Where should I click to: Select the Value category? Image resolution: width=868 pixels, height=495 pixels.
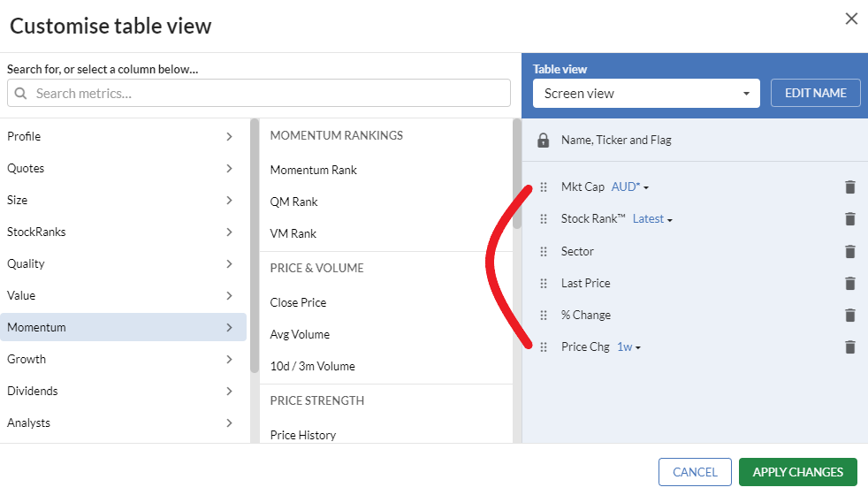click(x=123, y=295)
